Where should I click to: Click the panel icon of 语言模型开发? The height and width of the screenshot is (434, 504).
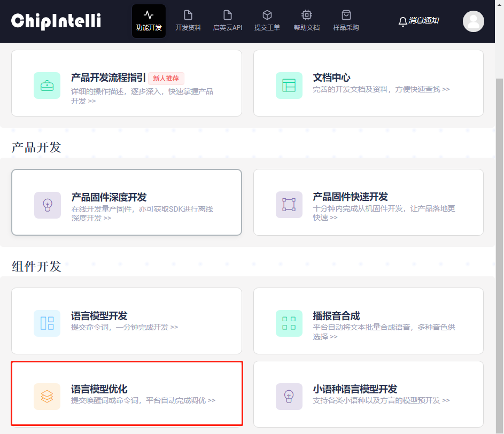pyautogui.click(x=47, y=323)
